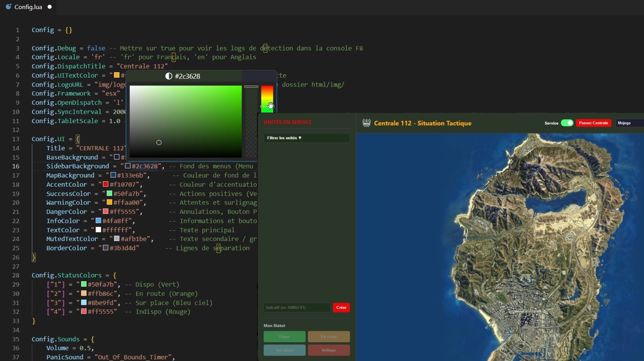
Task: Click the StatusColors ["4"] #ff5555 swatch
Action: coord(84,312)
